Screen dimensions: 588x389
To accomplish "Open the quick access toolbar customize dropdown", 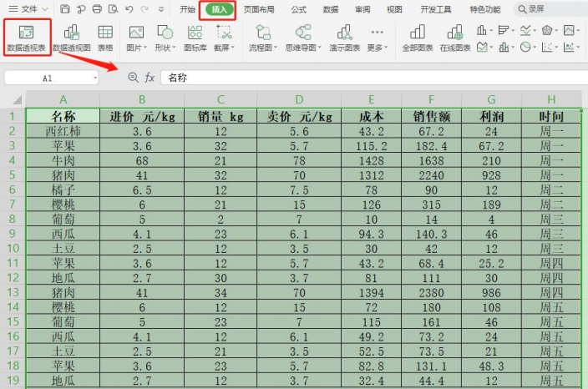I will pyautogui.click(x=161, y=9).
